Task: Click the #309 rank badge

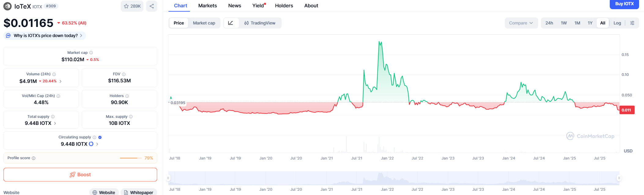Action: 51,6
